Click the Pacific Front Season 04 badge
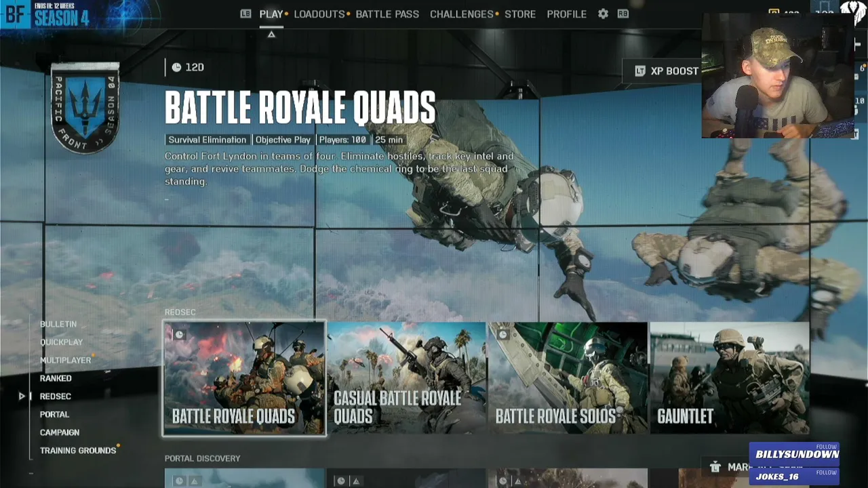The image size is (868, 488). click(85, 107)
